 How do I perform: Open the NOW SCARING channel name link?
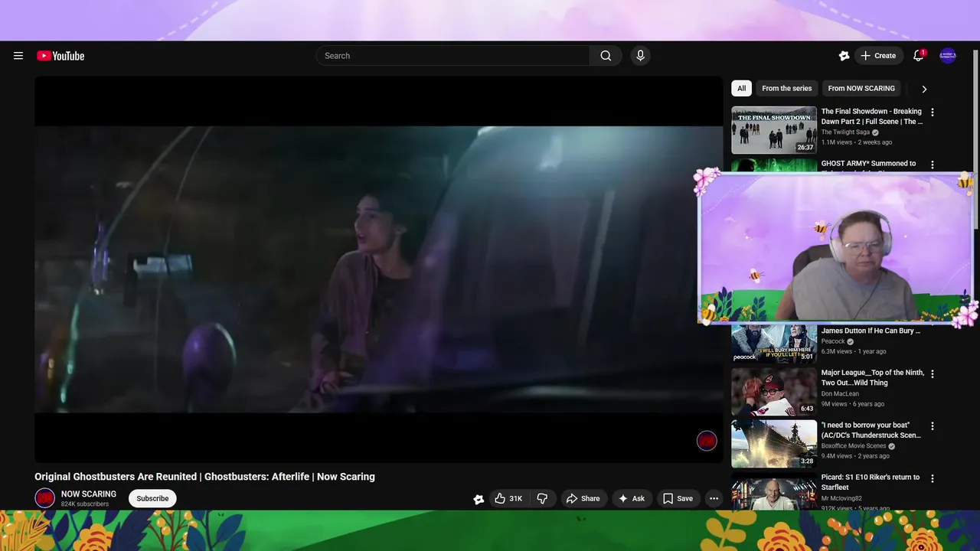[x=89, y=494]
